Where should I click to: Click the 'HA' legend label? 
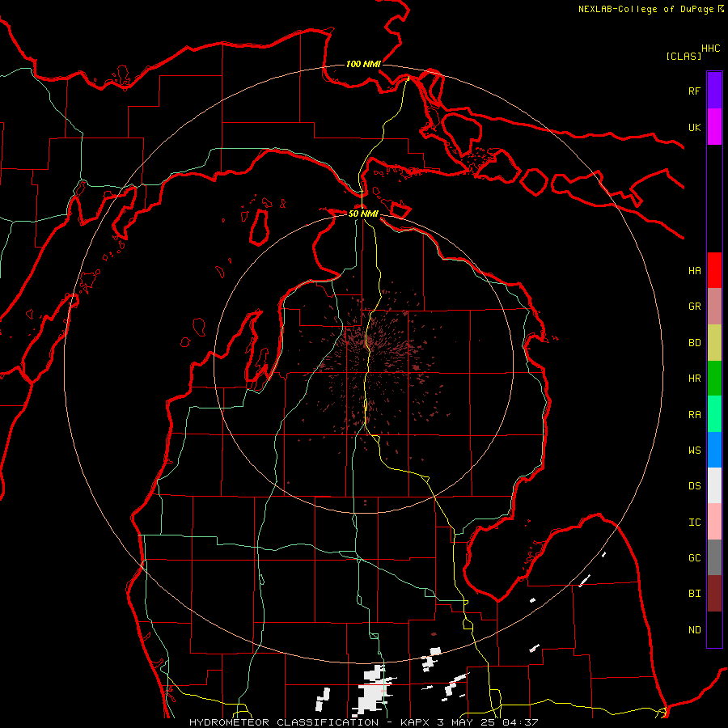point(694,270)
